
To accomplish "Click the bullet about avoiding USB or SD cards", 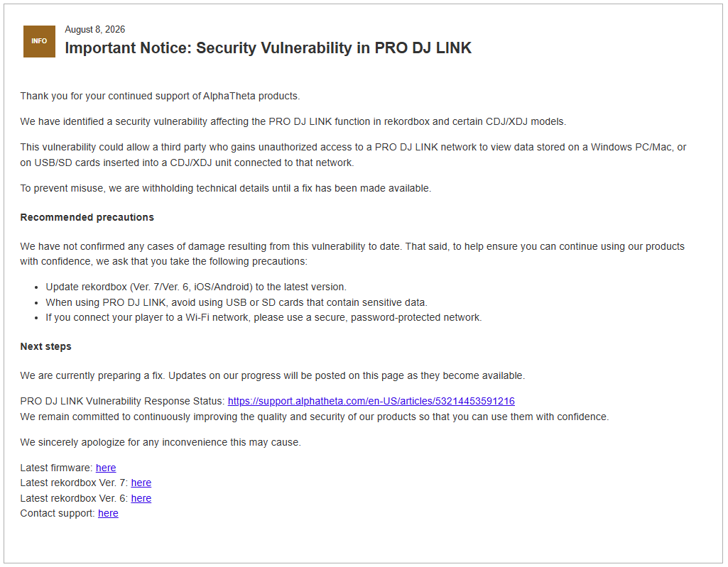I will (x=237, y=302).
